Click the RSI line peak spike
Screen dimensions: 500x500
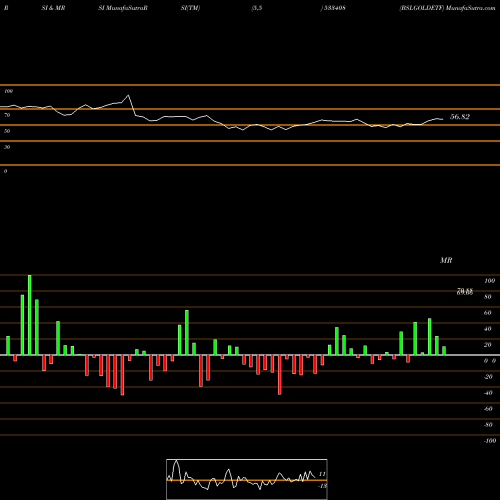pyautogui.click(x=128, y=96)
